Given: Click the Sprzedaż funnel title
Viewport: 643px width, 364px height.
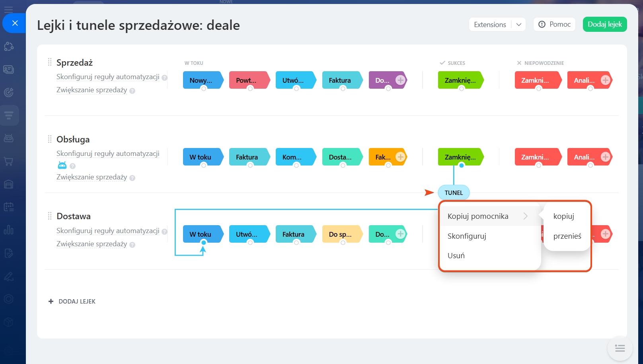Looking at the screenshot, I should point(74,62).
